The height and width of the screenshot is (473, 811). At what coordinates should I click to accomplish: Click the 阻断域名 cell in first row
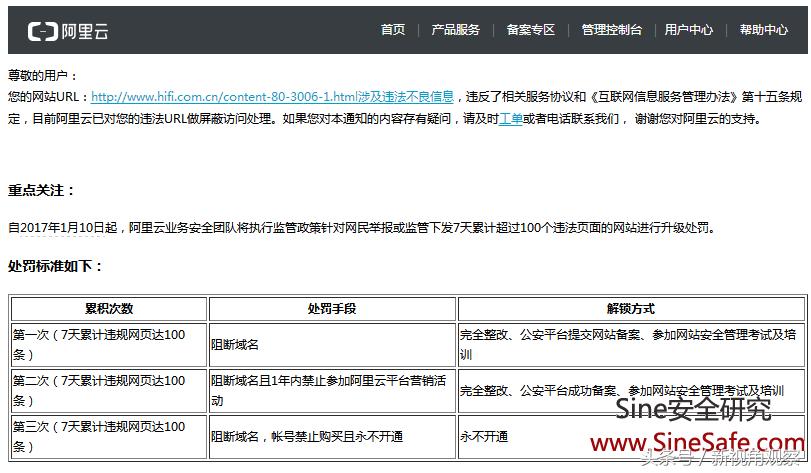click(332, 345)
